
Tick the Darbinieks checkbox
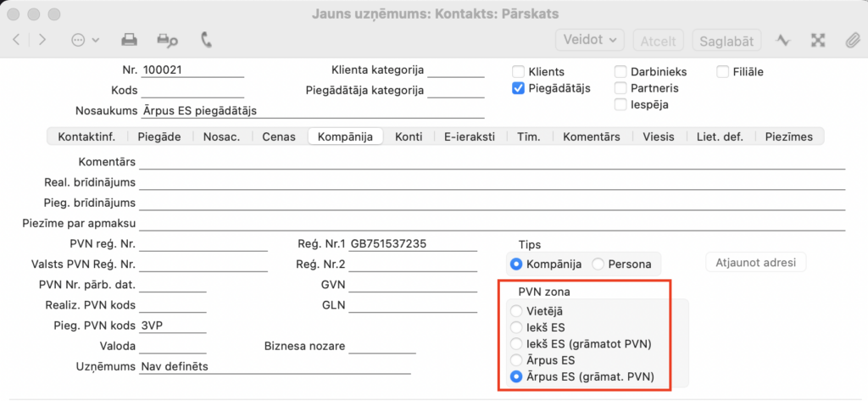[620, 72]
